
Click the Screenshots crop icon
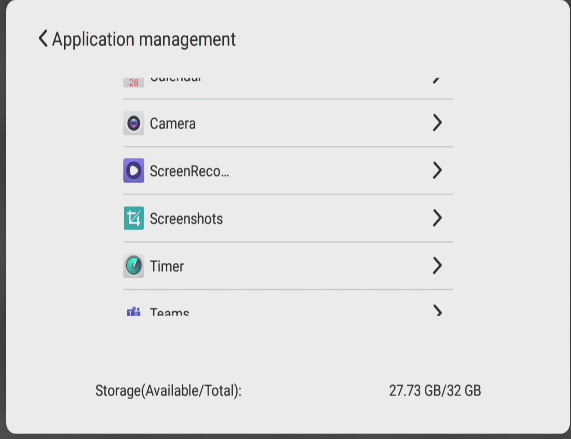(x=134, y=218)
